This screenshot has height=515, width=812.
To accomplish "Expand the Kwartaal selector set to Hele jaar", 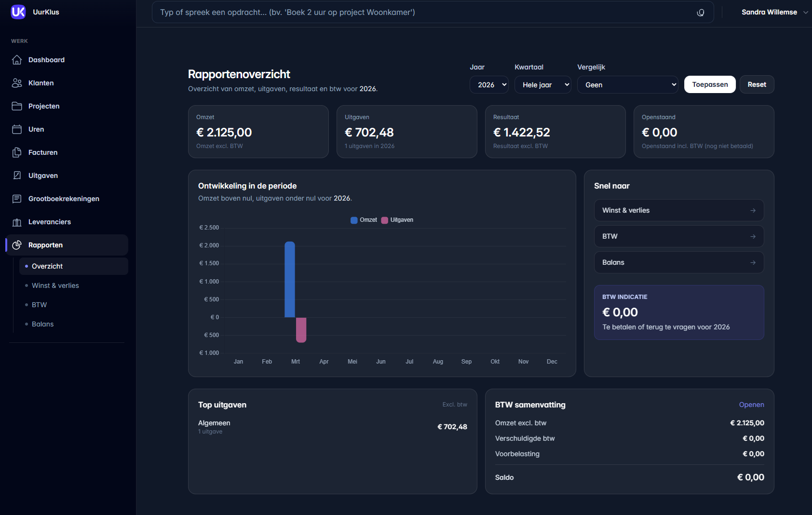I will [542, 84].
